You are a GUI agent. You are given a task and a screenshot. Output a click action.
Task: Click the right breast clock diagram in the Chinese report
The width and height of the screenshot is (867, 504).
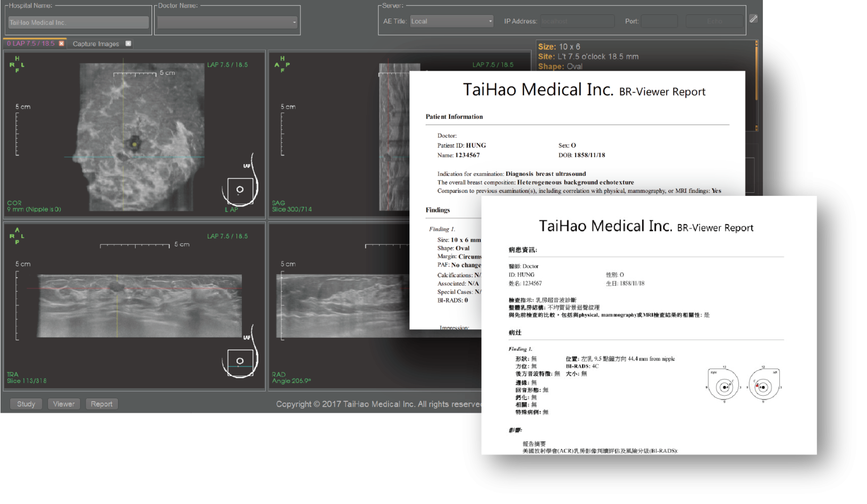[x=723, y=385]
